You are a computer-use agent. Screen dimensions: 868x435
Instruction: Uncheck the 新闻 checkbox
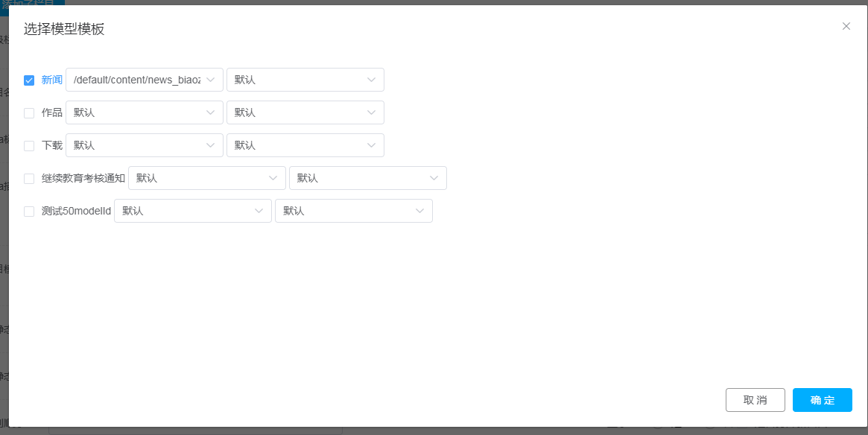[x=29, y=80]
